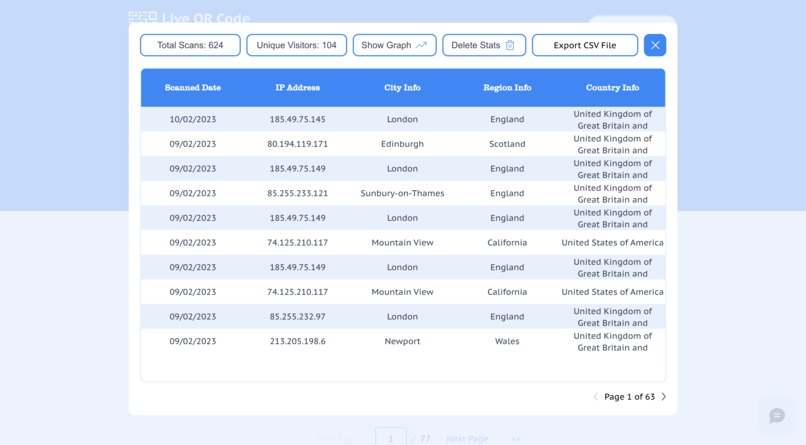Screen dimensions: 806x445
Task: Go to next stats page arrow
Action: [x=664, y=397]
